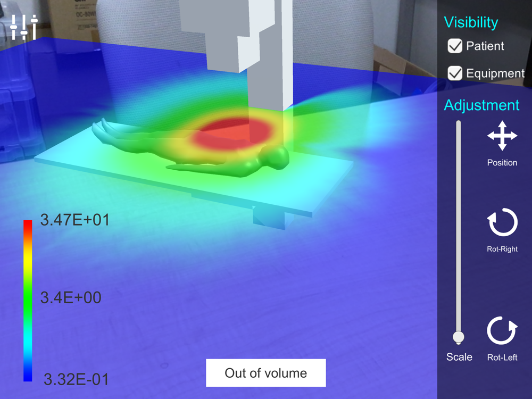This screenshot has height=399, width=532.
Task: Click the green patient model's head
Action: pyautogui.click(x=276, y=156)
